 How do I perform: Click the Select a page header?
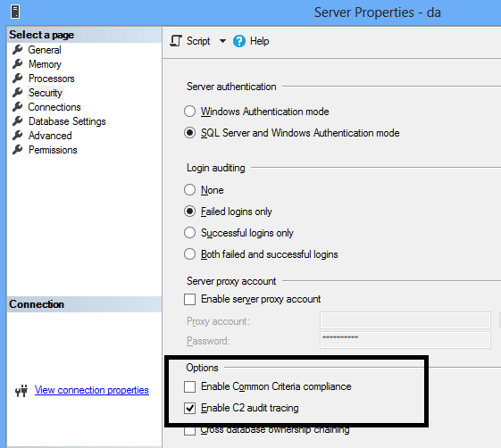(x=42, y=35)
